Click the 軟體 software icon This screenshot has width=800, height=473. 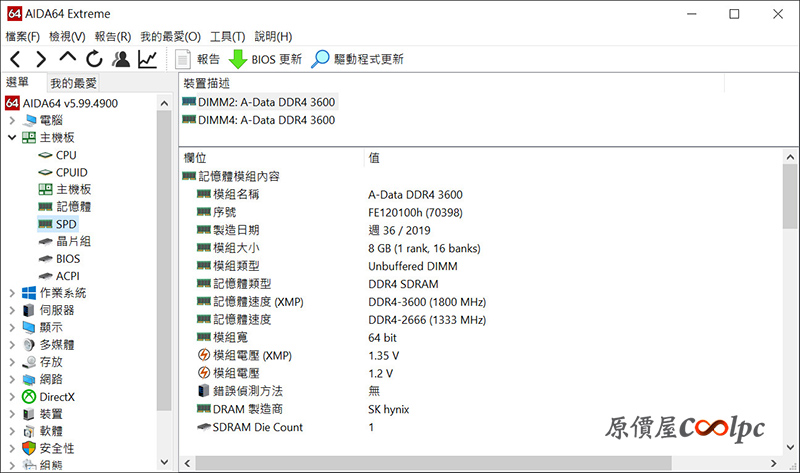(29, 431)
